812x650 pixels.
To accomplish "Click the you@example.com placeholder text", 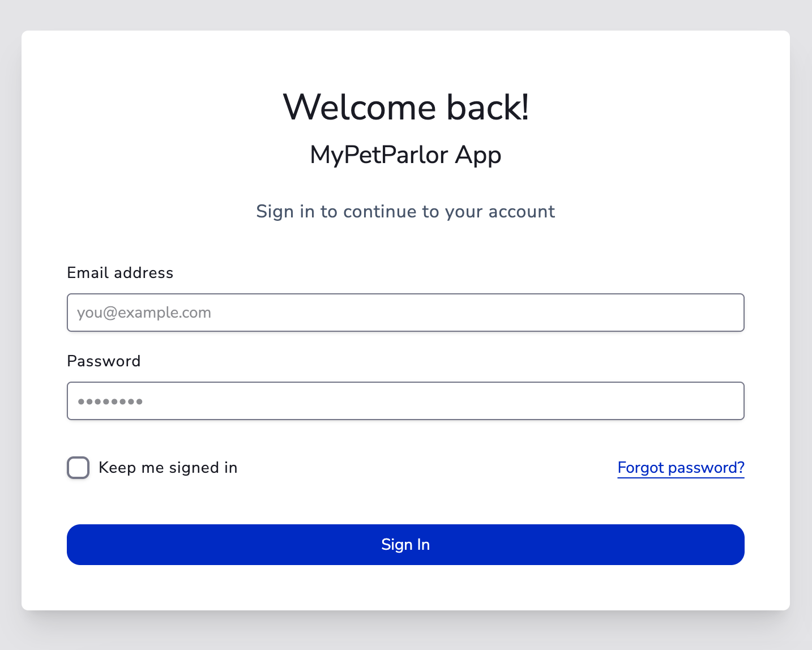I will coord(144,313).
